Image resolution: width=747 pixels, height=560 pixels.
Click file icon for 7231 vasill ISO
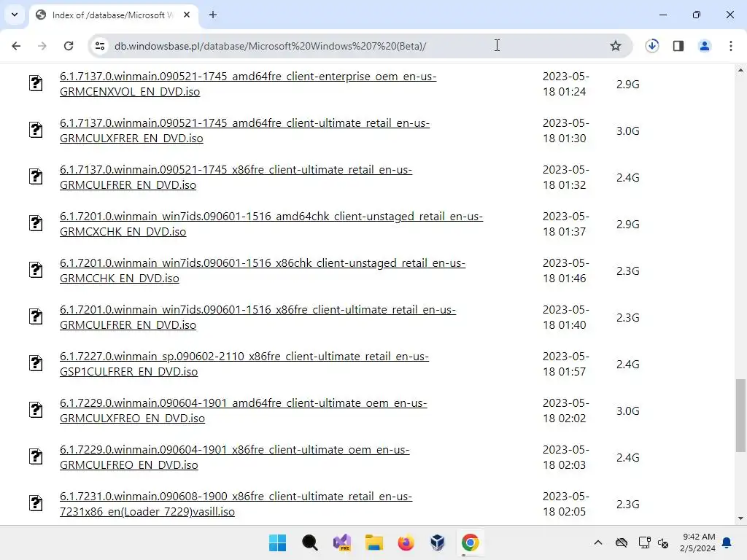coord(36,503)
